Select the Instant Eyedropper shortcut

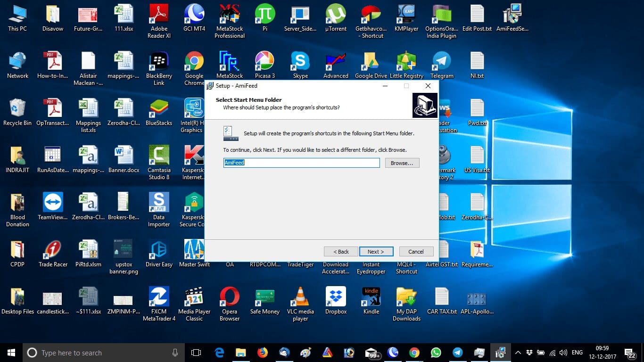371,268
